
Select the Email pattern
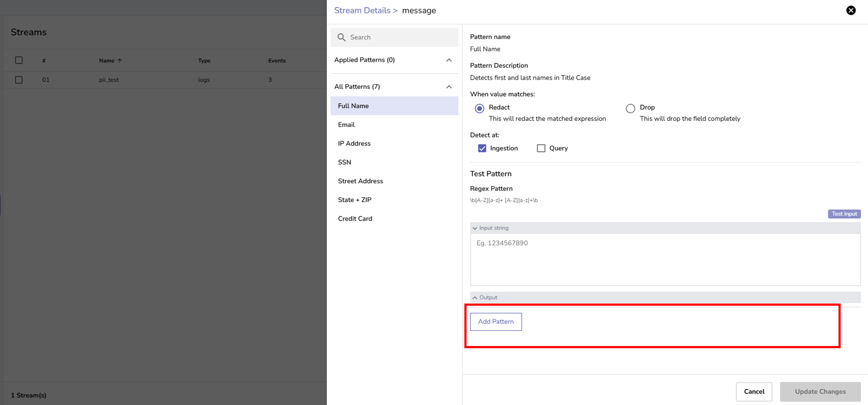point(346,125)
